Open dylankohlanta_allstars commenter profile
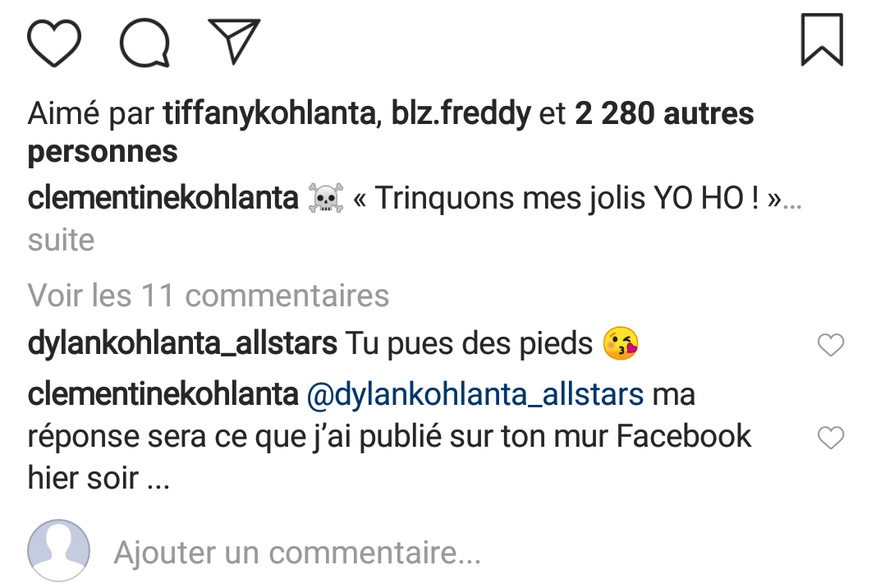Screen dimensions: 876x588 click(x=182, y=343)
